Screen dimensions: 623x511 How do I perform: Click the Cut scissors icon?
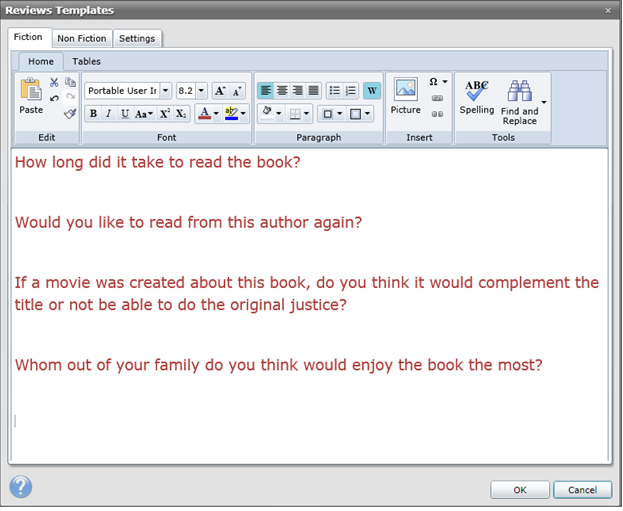[54, 82]
